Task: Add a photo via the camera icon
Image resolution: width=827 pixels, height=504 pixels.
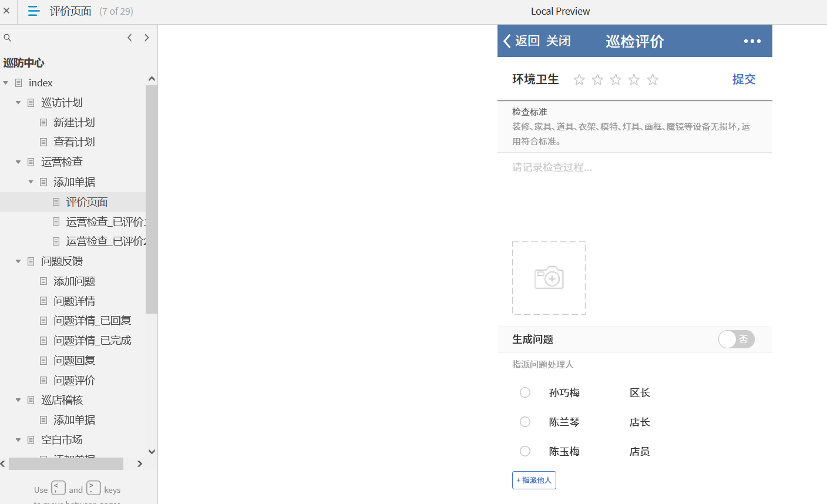Action: pyautogui.click(x=549, y=278)
